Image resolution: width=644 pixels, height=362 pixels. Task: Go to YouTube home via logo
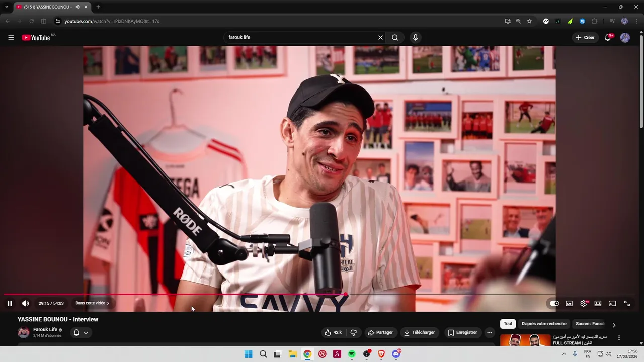(x=36, y=38)
